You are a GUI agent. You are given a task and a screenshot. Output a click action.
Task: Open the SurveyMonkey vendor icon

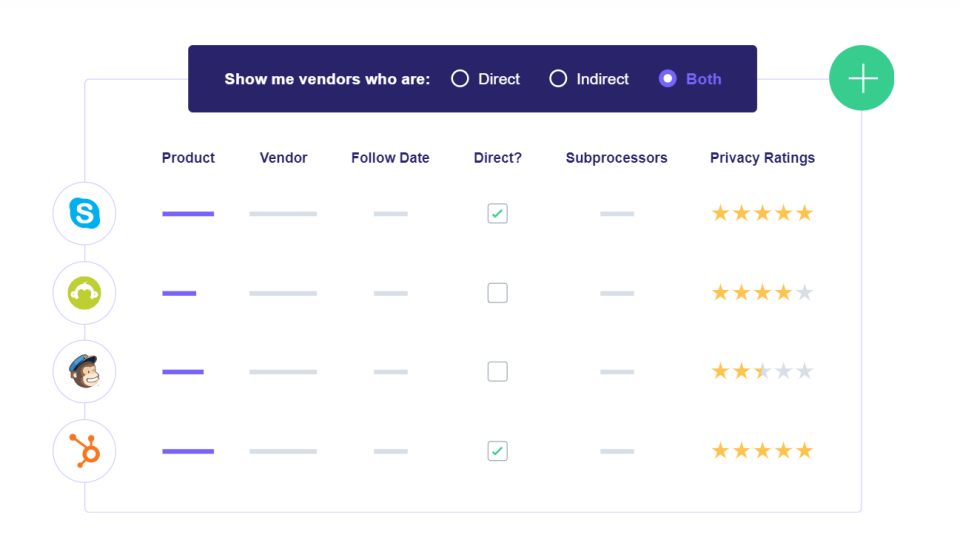click(84, 293)
